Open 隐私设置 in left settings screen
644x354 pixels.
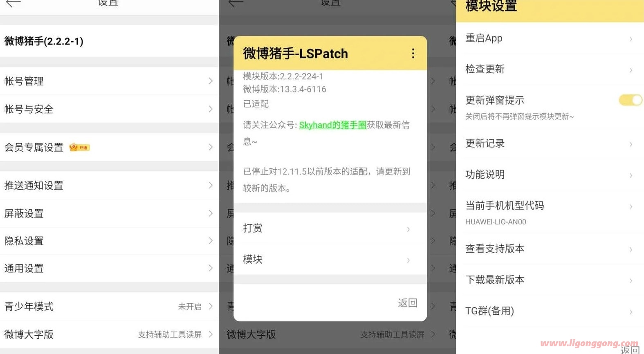point(110,241)
